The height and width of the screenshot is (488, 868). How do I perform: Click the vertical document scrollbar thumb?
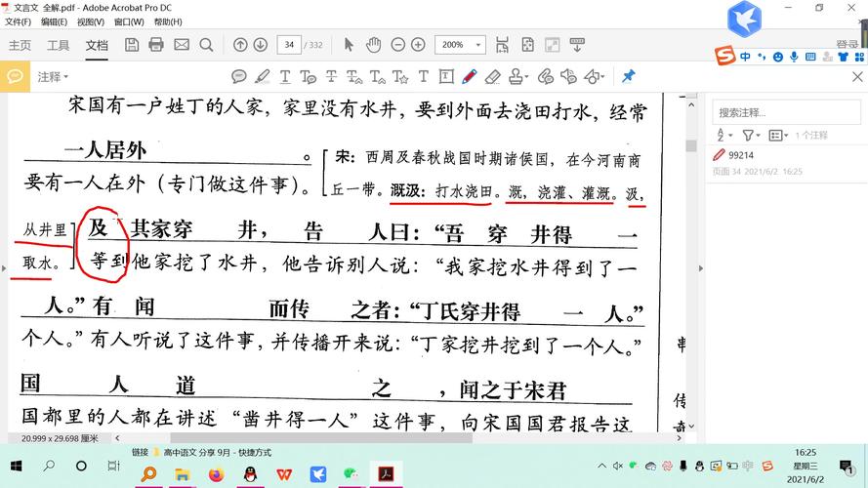coord(691,145)
